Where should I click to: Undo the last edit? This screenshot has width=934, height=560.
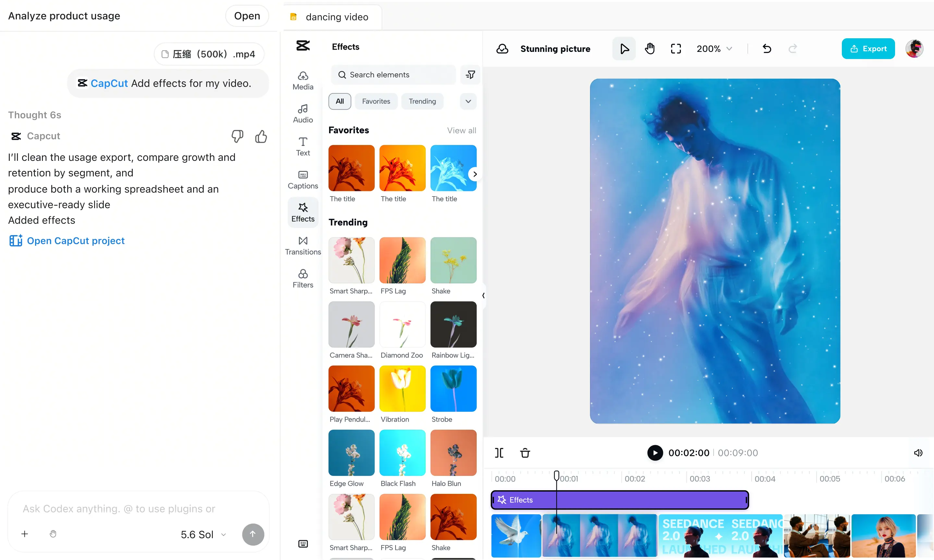click(767, 49)
